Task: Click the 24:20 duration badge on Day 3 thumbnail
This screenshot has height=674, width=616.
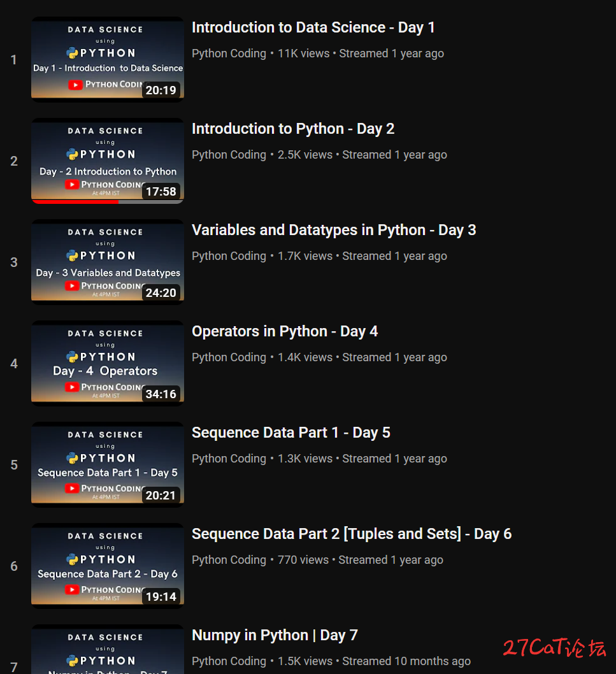Action: pos(161,293)
